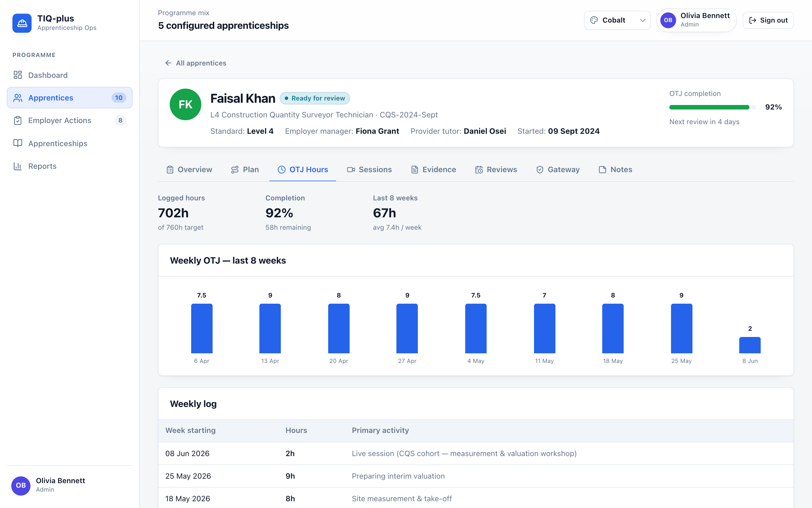Click the Apprenticeships book icon
Viewport: 812px width, 508px height.
[18, 143]
